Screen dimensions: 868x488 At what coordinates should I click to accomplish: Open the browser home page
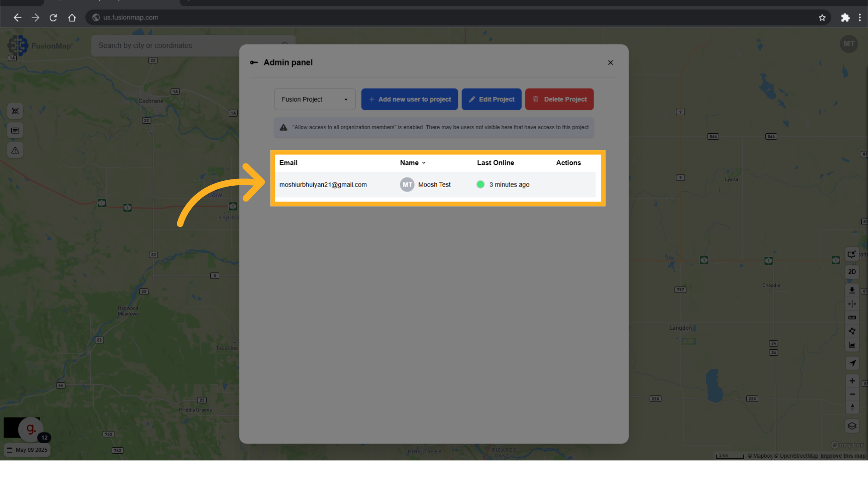72,18
